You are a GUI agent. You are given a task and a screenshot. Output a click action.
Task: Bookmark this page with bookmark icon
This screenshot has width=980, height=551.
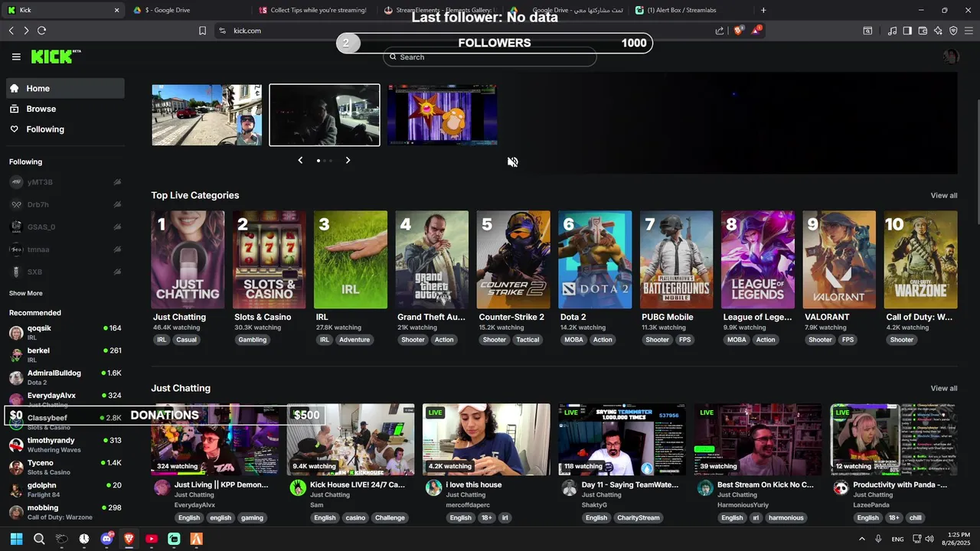(202, 31)
